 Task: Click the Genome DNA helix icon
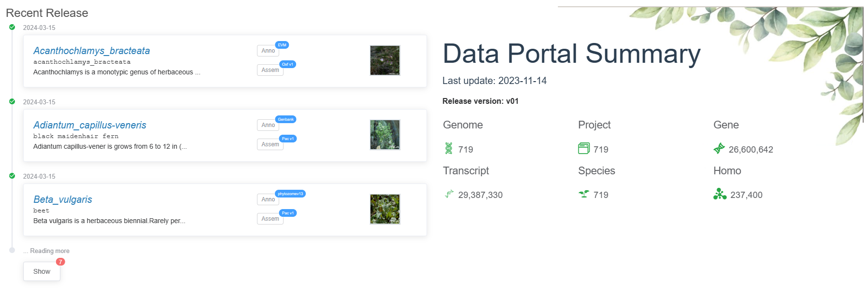click(449, 149)
